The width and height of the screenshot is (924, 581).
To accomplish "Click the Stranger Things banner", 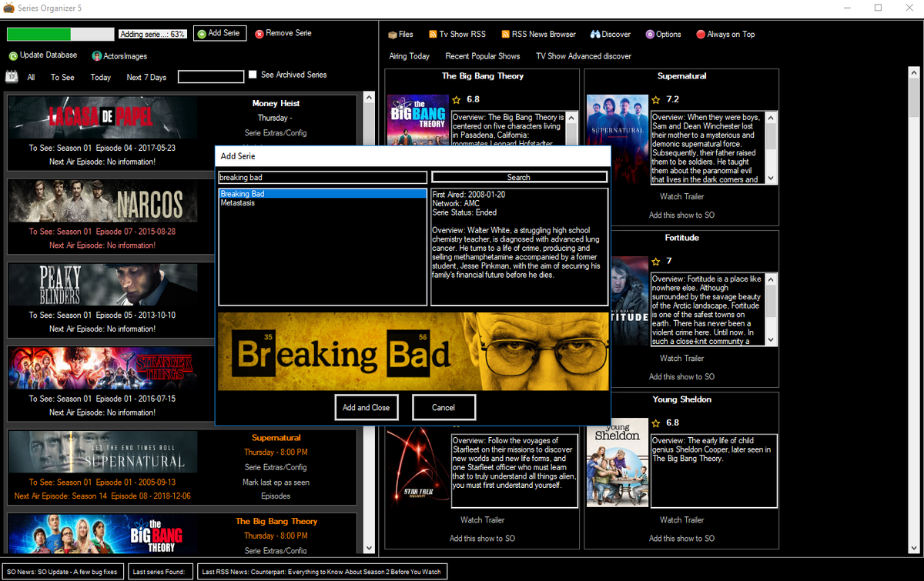I will click(x=102, y=368).
